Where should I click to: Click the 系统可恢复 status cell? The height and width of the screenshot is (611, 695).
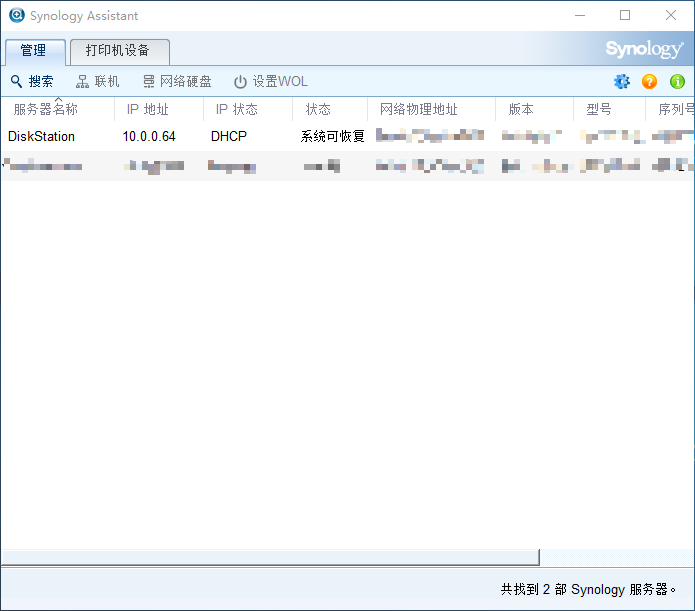[332, 136]
